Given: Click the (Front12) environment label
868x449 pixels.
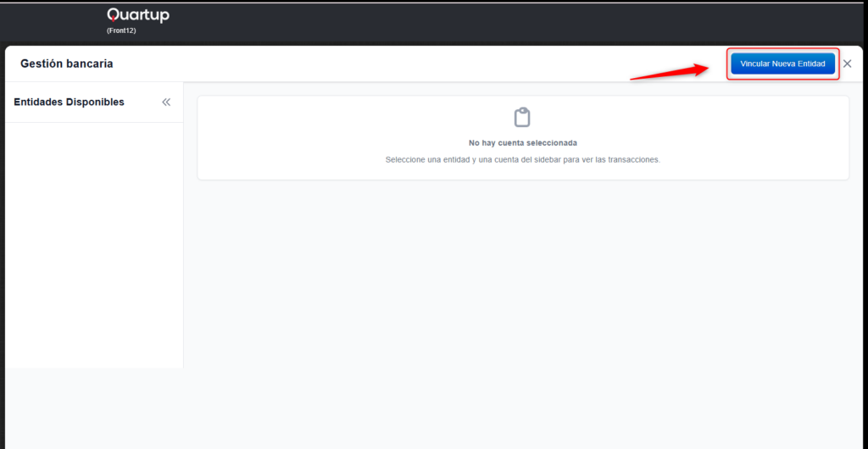Looking at the screenshot, I should (x=121, y=30).
